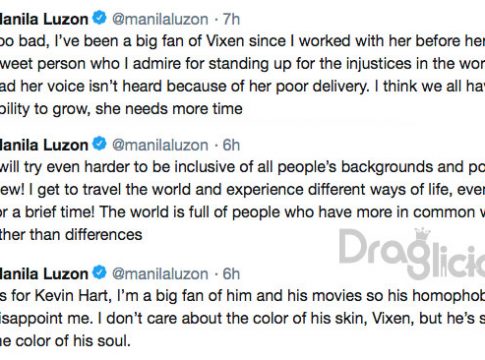Viewport: 485px width, 360px height.
Task: Click tweet text about being a fan of Vixen
Action: [242, 75]
